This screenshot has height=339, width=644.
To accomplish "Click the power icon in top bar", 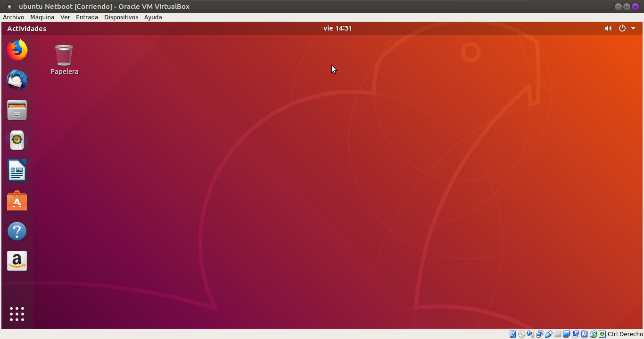I will pos(622,28).
